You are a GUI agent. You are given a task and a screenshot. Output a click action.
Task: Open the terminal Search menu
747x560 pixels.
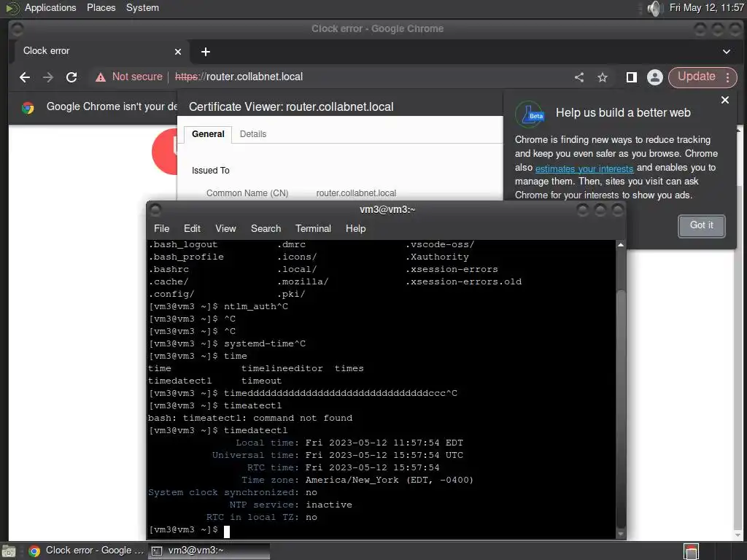[x=266, y=228]
